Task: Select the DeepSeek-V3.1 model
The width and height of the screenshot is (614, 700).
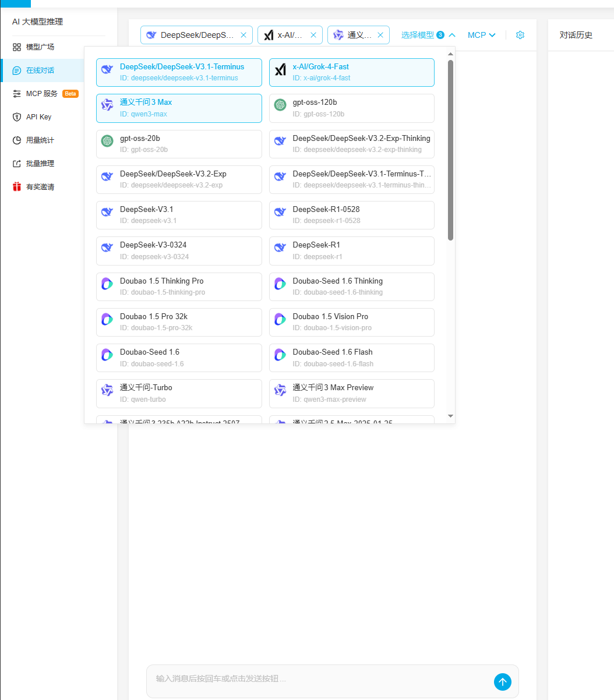Action: [179, 215]
